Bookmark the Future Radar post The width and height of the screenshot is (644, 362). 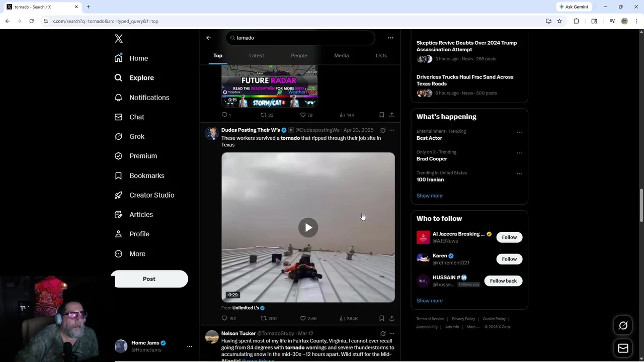(x=382, y=115)
